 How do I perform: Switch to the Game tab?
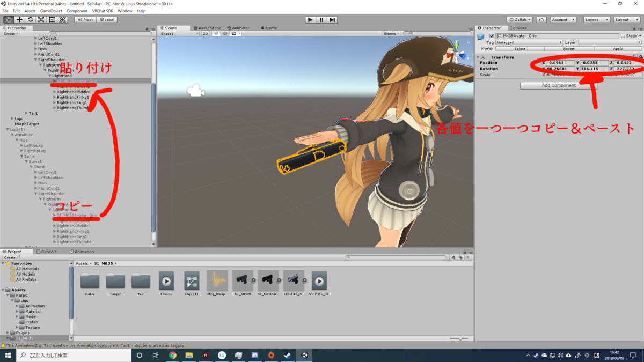(269, 28)
